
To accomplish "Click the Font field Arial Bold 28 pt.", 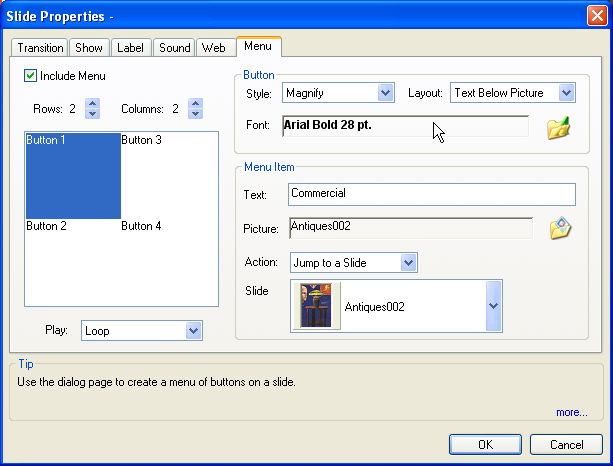I will coord(405,126).
